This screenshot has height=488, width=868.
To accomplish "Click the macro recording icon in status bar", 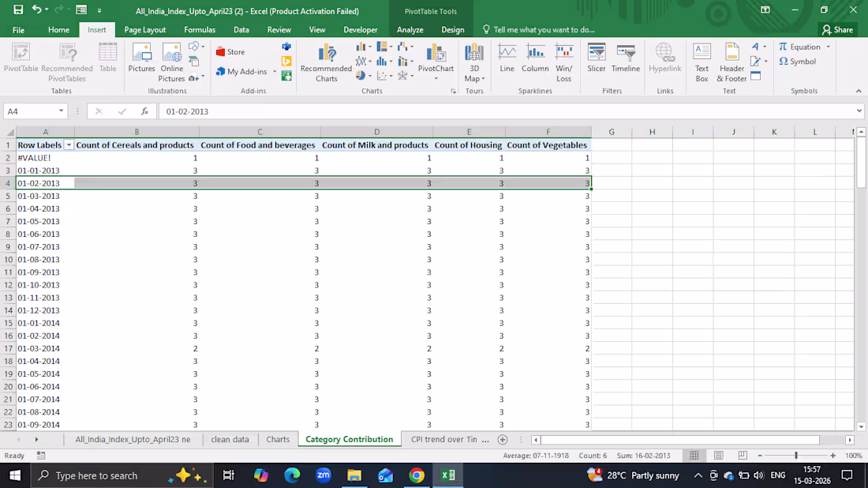I will 41,456.
